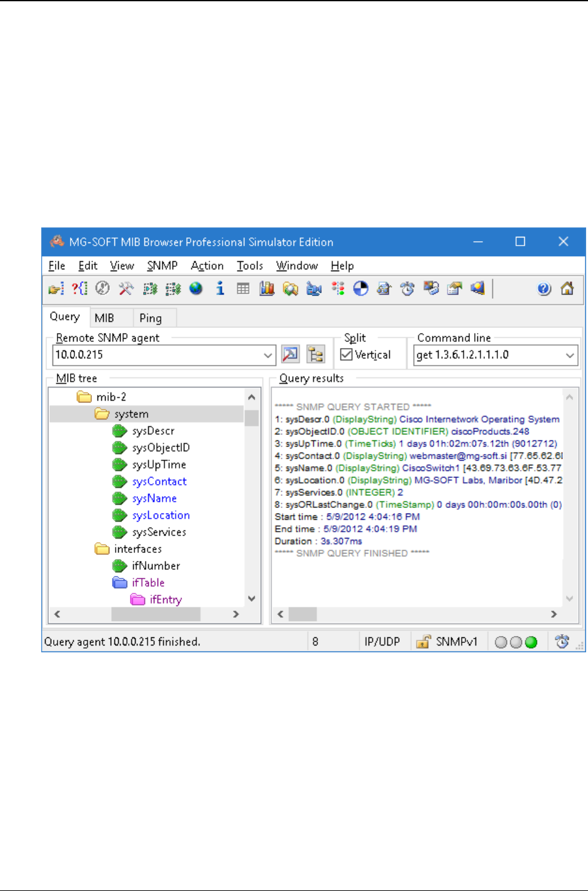This screenshot has height=891, width=588.
Task: Click the alarm clock toolbar icon
Action: [x=407, y=289]
